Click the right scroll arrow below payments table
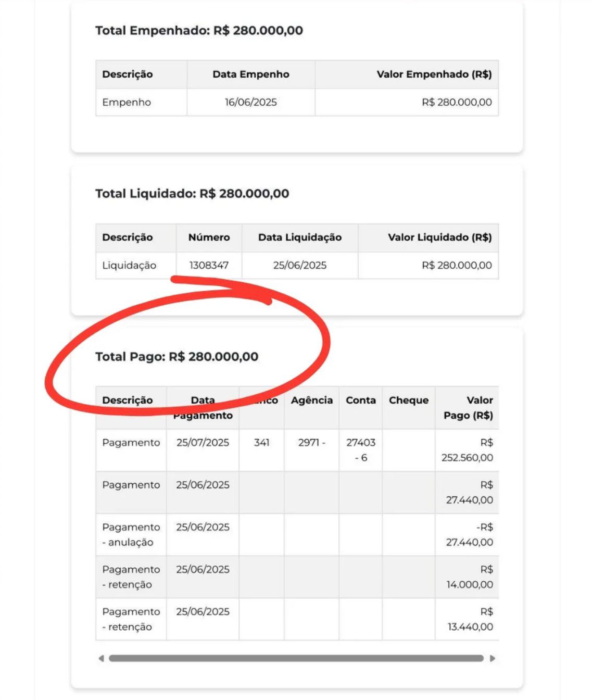Image resolution: width=592 pixels, height=700 pixels. (x=493, y=658)
